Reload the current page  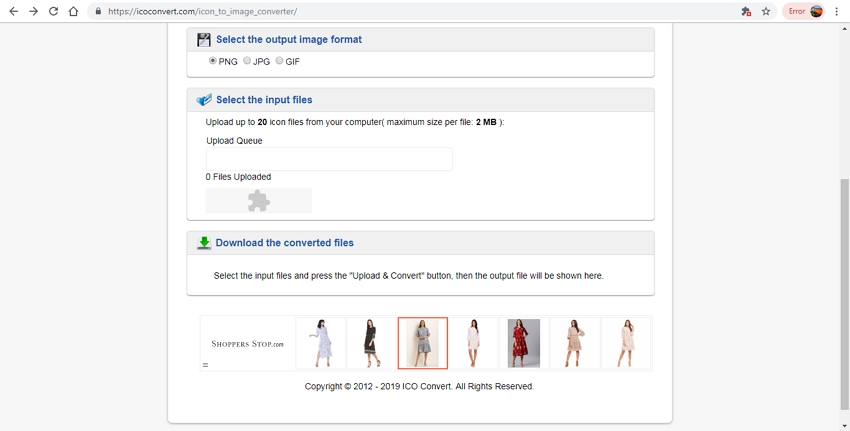(53, 11)
